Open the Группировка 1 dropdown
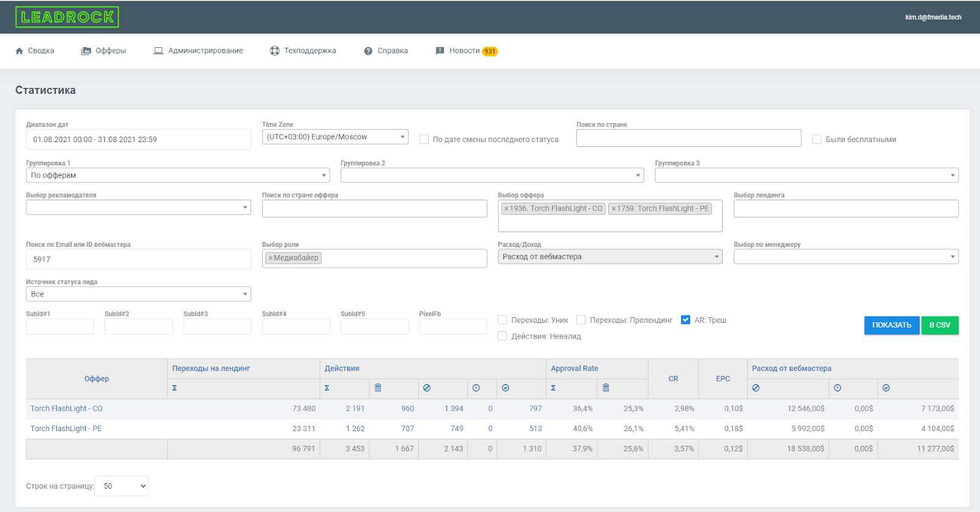The width and height of the screenshot is (980, 512). point(178,175)
